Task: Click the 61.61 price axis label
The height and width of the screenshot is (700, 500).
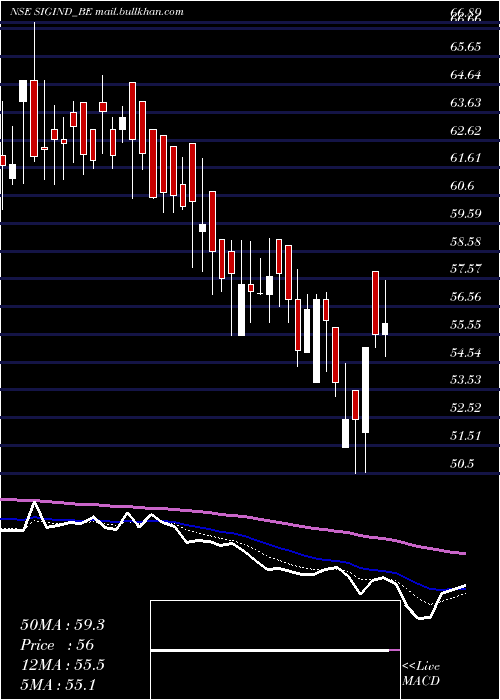Action: click(x=466, y=158)
